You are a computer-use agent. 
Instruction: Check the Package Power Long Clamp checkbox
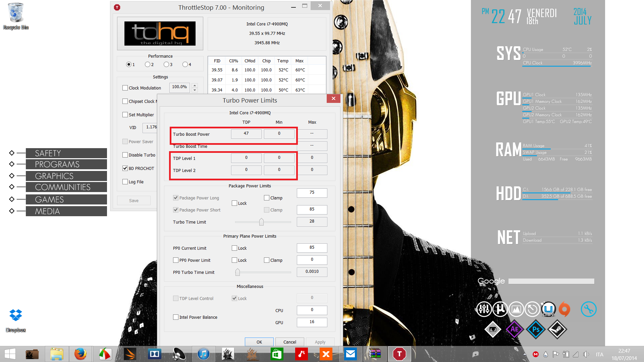click(x=267, y=198)
